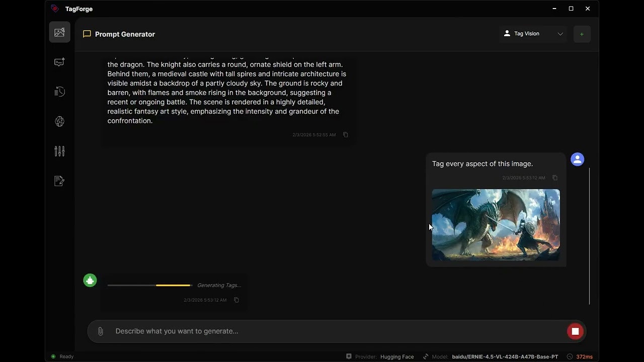Click the TagForge app logo

55,9
